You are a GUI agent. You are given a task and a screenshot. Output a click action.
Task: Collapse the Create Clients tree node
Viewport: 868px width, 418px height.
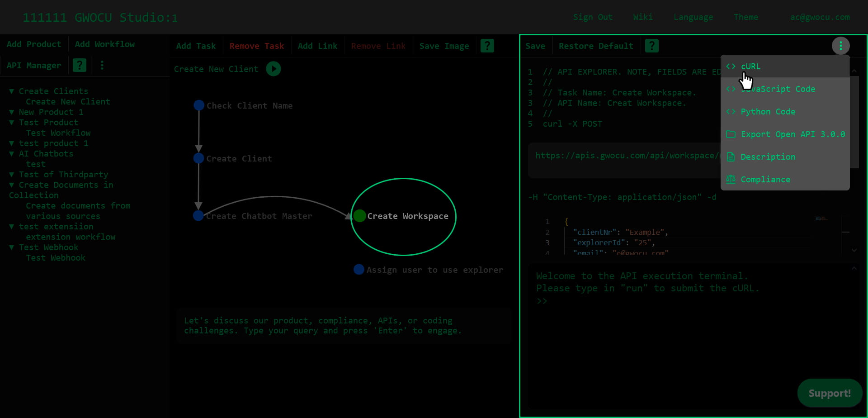[12, 91]
